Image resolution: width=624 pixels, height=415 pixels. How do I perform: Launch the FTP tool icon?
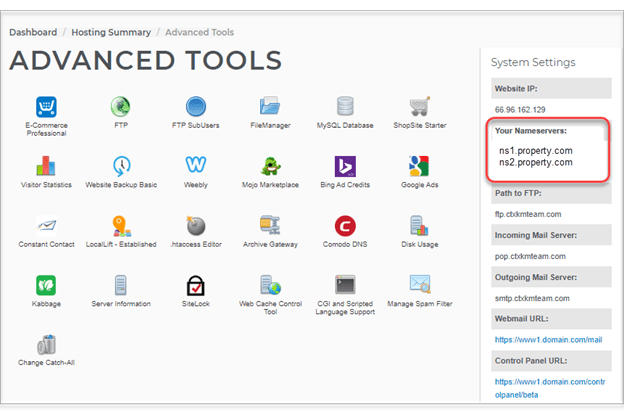click(x=121, y=108)
